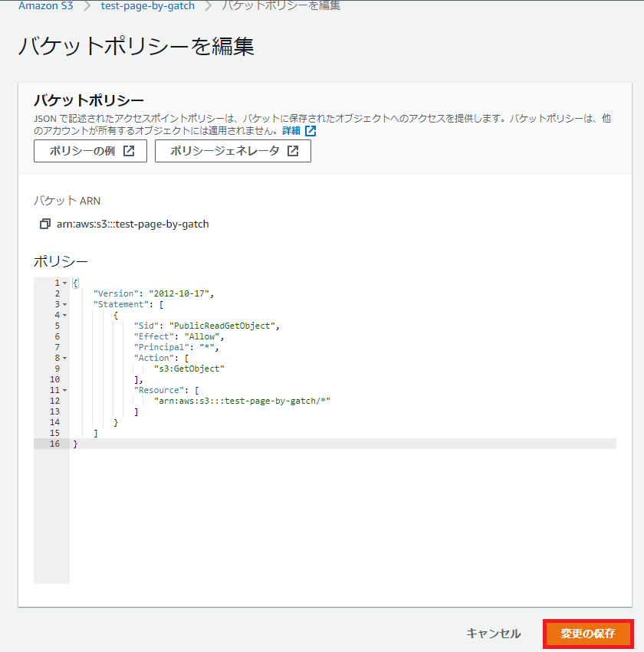Collapse the fold arrow on line 1

65,283
